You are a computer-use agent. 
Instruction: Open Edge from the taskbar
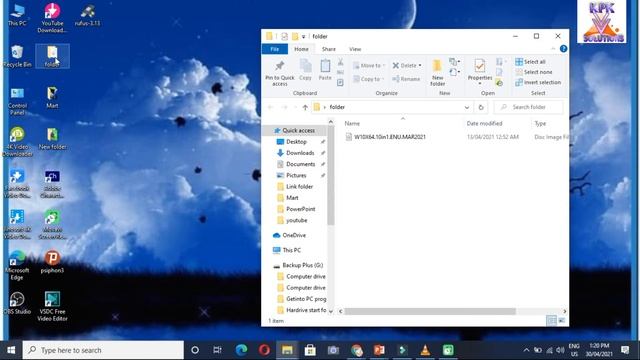241,350
